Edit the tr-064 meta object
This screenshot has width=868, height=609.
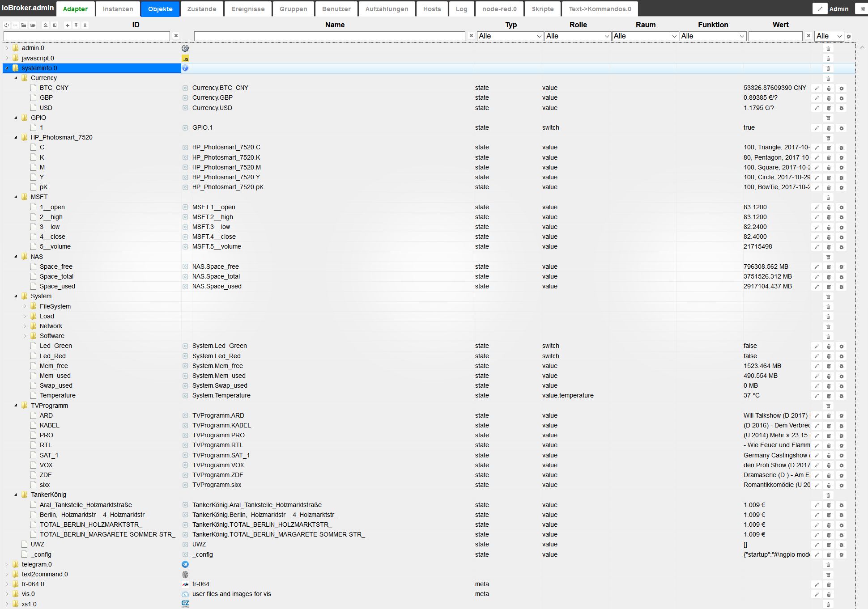817,584
